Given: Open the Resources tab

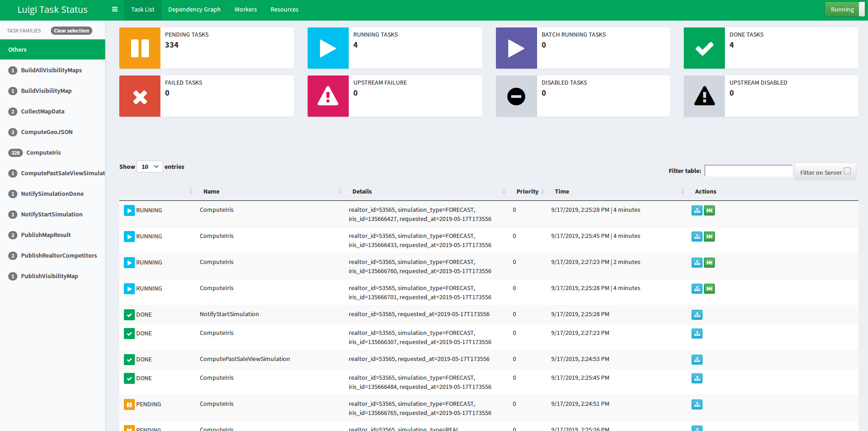Looking at the screenshot, I should [x=284, y=10].
